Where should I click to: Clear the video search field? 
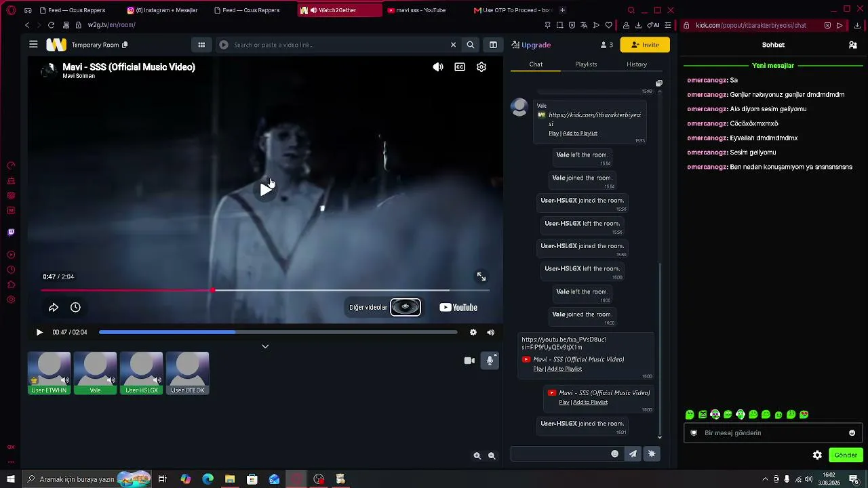(x=454, y=45)
